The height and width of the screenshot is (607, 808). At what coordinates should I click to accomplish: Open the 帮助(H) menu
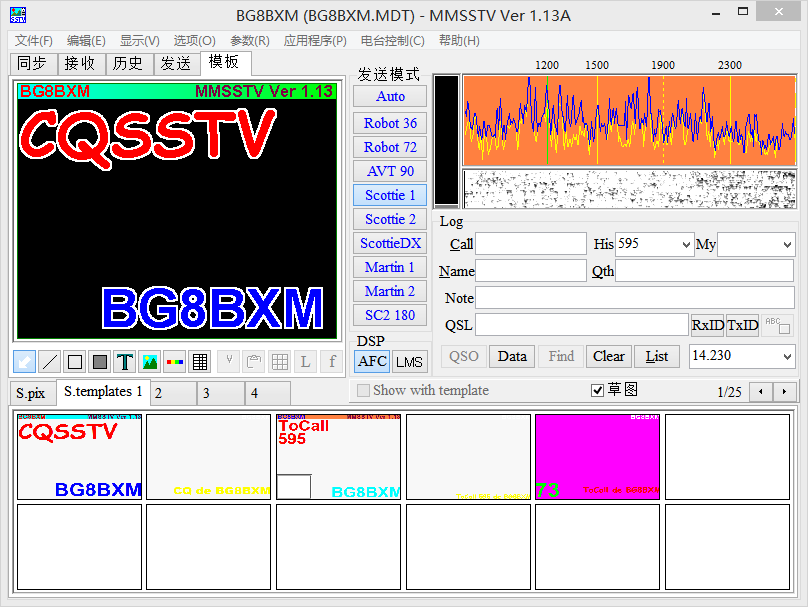pos(459,41)
